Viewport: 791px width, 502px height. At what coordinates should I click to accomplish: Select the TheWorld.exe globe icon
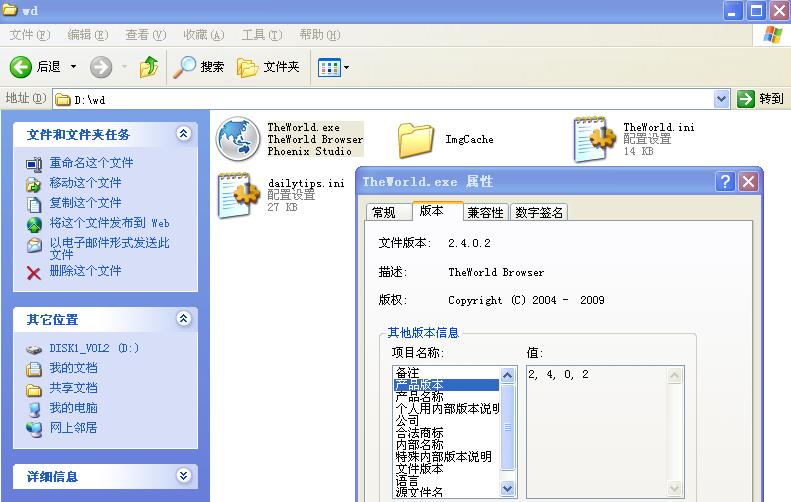pos(238,139)
